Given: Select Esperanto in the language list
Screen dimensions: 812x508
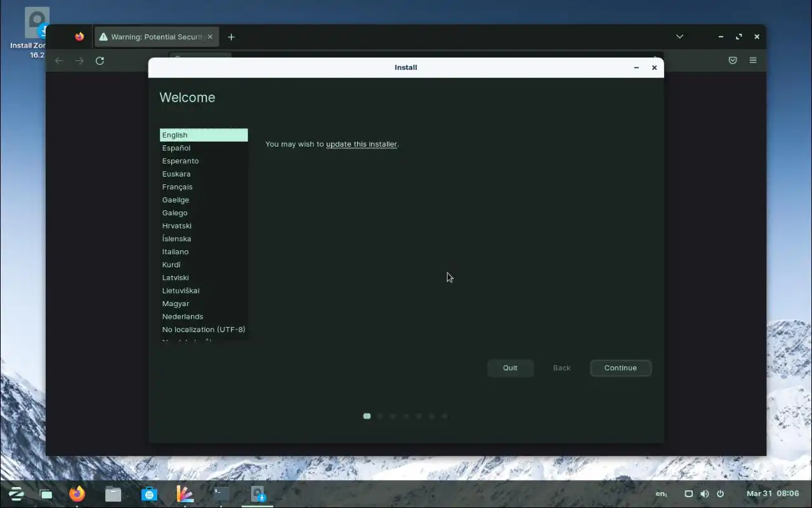Looking at the screenshot, I should (x=204, y=161).
